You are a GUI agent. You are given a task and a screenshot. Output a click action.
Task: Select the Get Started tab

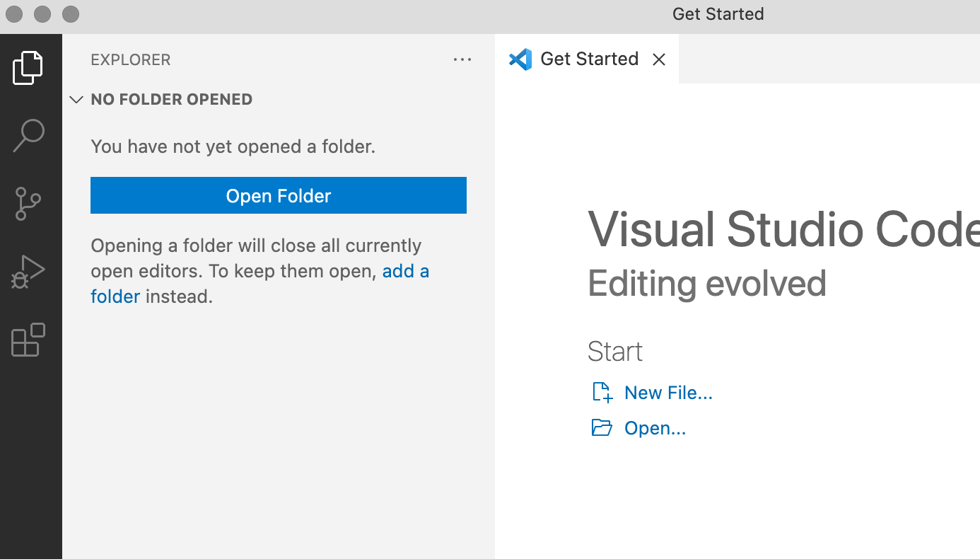(589, 59)
